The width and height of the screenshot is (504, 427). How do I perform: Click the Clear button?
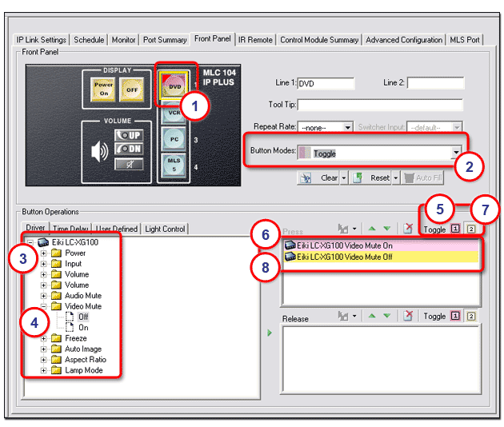tap(329, 178)
